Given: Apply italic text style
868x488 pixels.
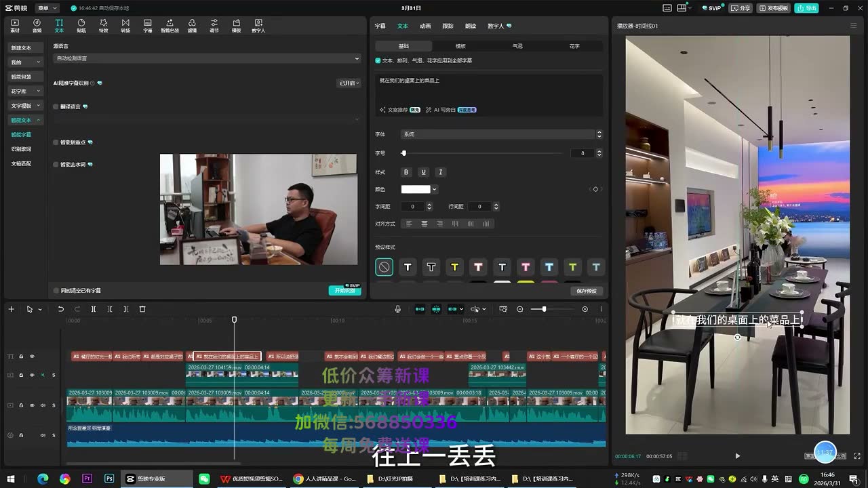Looking at the screenshot, I should click(440, 172).
